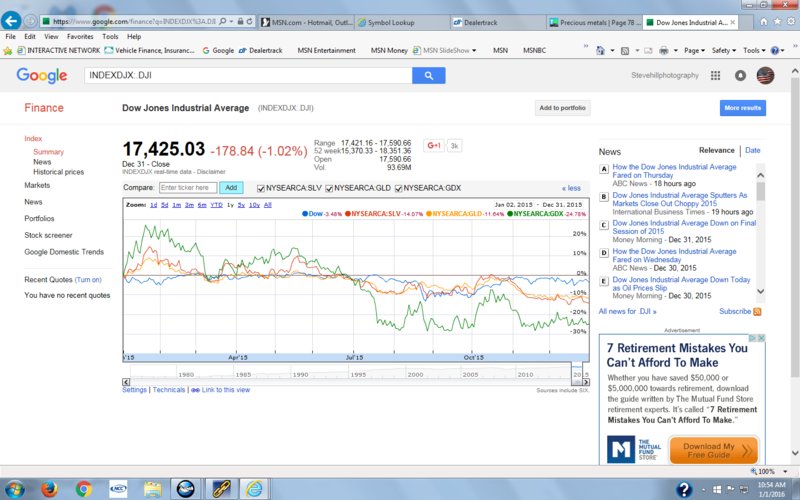Click the Enter ticker here compare field

(188, 188)
